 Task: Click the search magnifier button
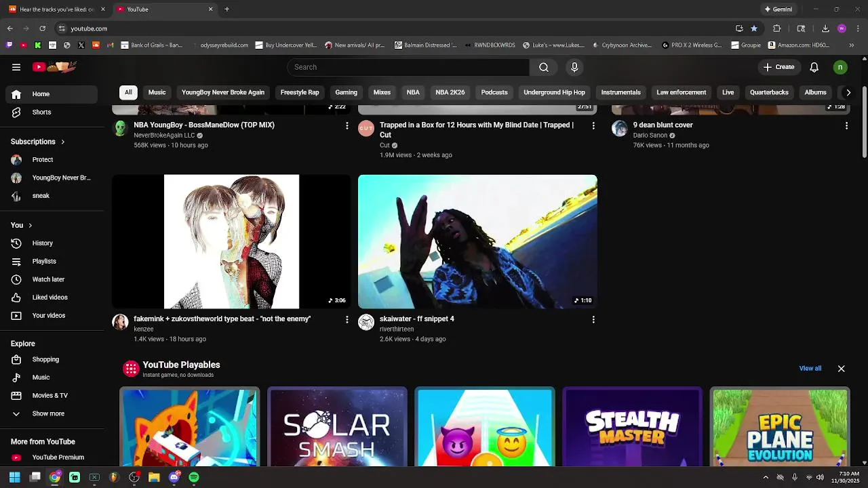pyautogui.click(x=544, y=67)
